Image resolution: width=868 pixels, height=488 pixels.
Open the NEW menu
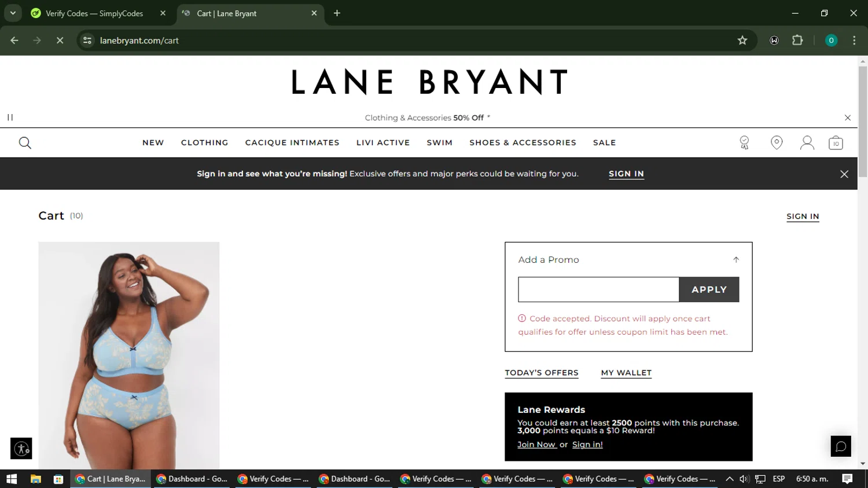click(x=153, y=142)
